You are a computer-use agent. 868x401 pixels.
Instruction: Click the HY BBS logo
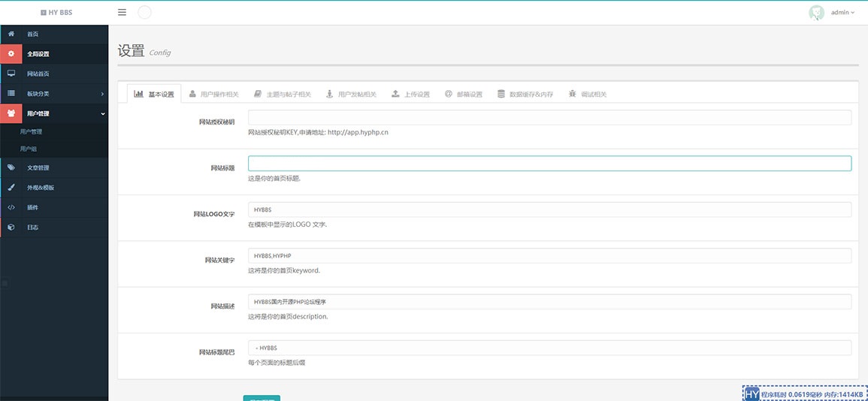coord(56,12)
